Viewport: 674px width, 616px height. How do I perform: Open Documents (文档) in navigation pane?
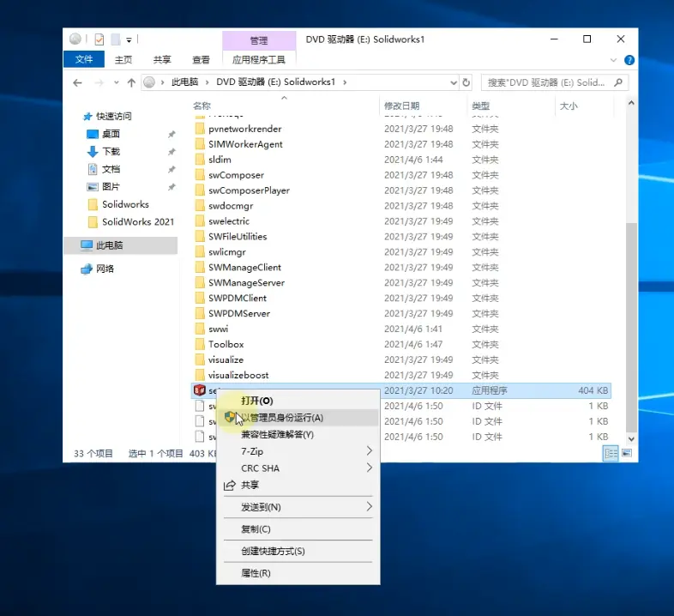(111, 169)
